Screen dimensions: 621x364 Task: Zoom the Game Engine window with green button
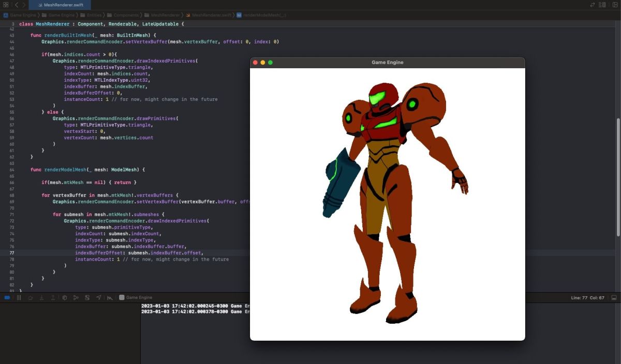click(270, 63)
